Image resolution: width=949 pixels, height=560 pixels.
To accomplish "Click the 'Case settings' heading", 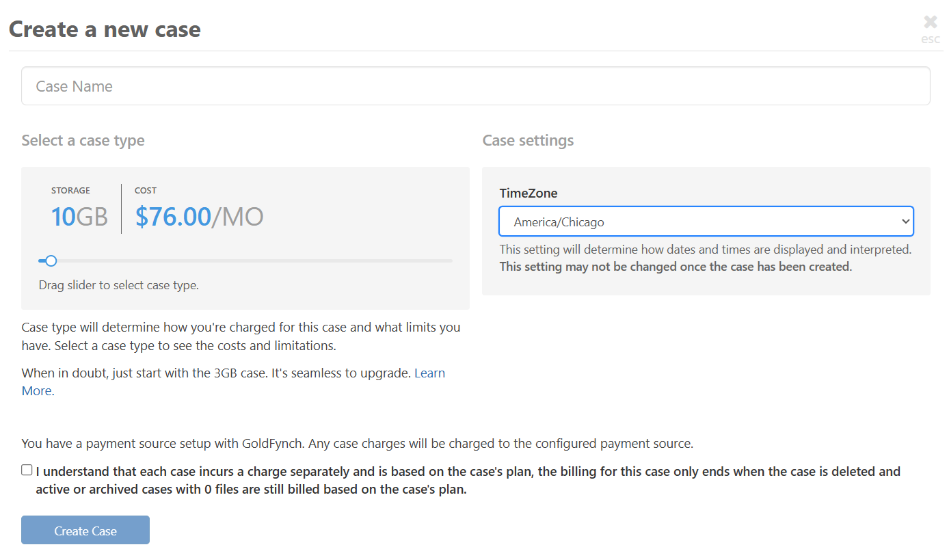I will coord(528,140).
